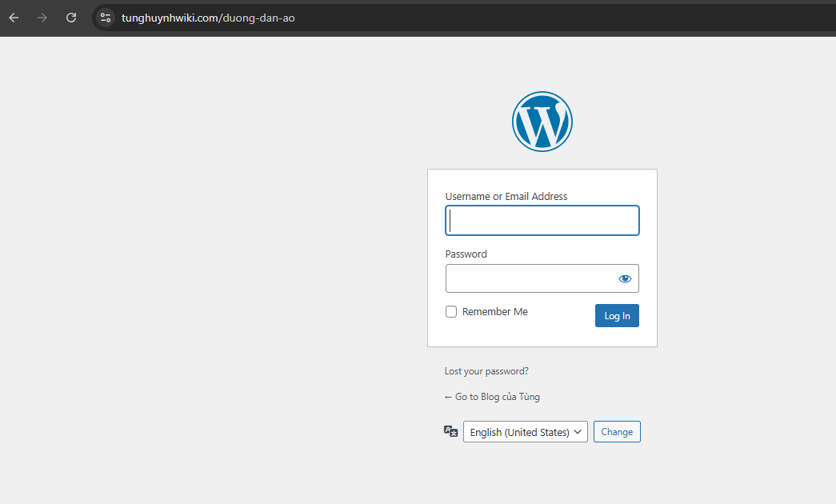Open site information icon in address bar
Screen dimensions: 836x504
(106, 18)
